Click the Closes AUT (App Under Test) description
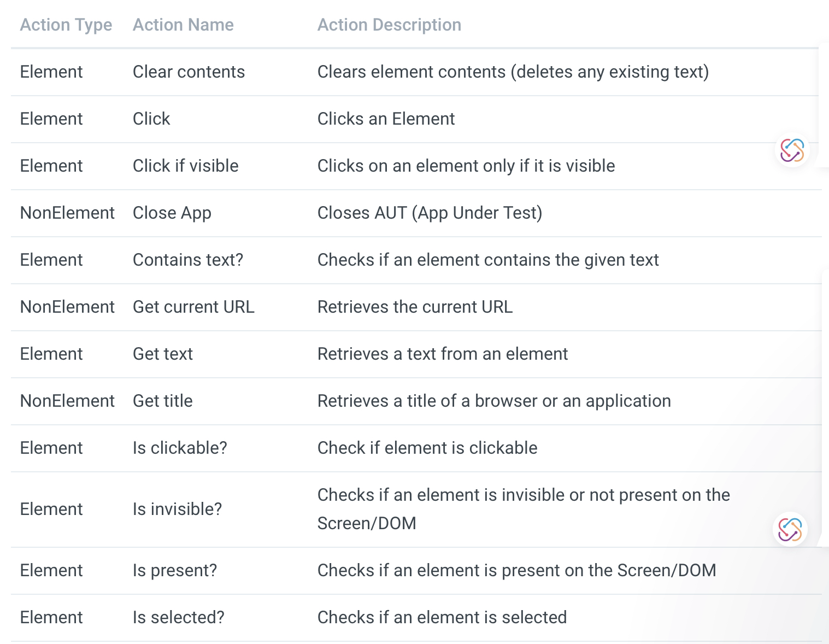Screen dimensions: 829x644 coord(430,213)
